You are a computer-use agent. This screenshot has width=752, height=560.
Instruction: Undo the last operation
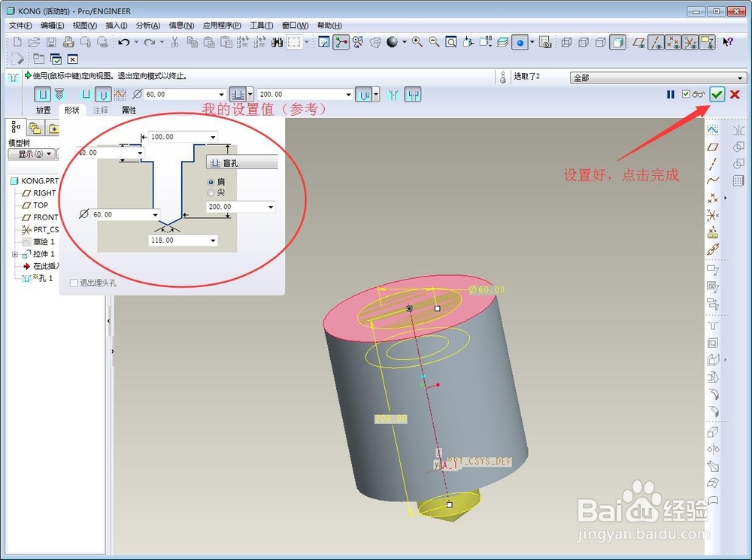click(x=124, y=42)
